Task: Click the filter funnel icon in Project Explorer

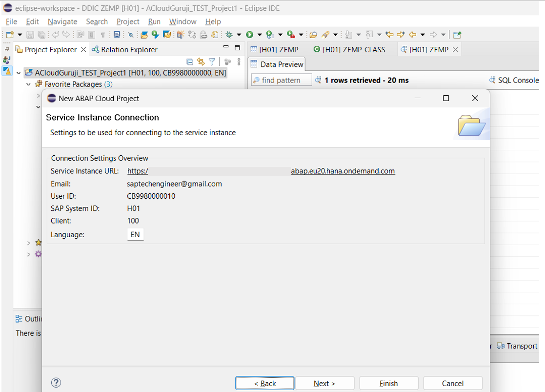Action: pos(212,62)
